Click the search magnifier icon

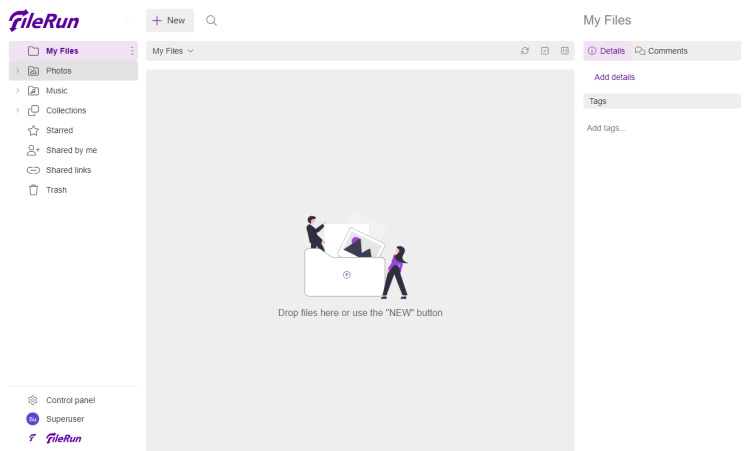(x=211, y=20)
